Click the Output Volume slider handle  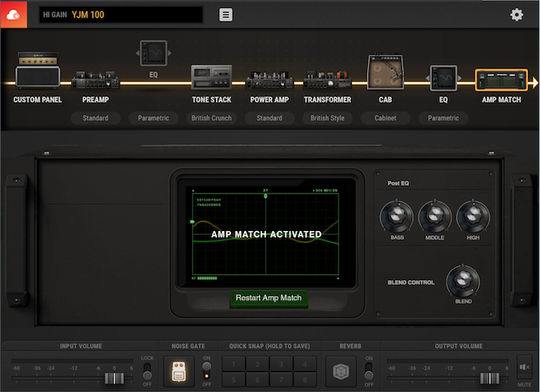pos(490,379)
